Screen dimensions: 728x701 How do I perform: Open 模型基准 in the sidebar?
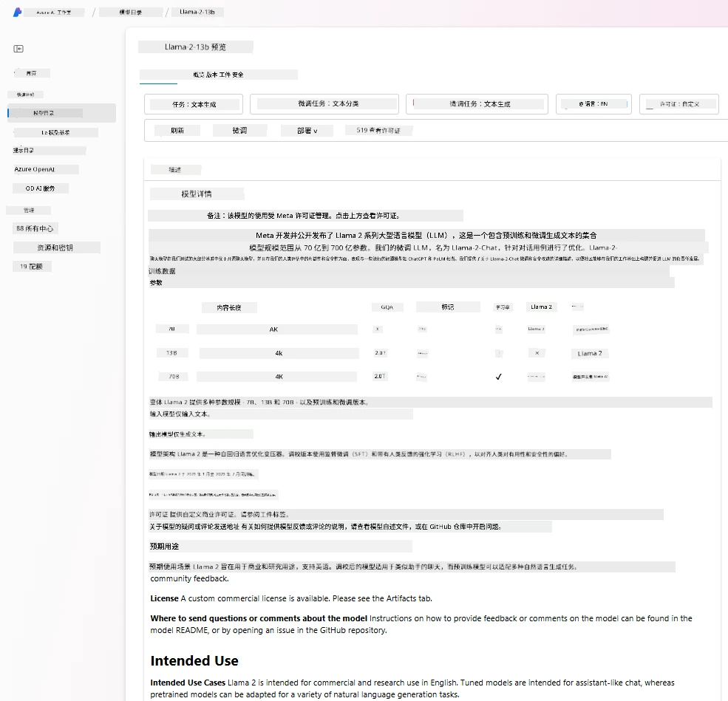point(55,133)
